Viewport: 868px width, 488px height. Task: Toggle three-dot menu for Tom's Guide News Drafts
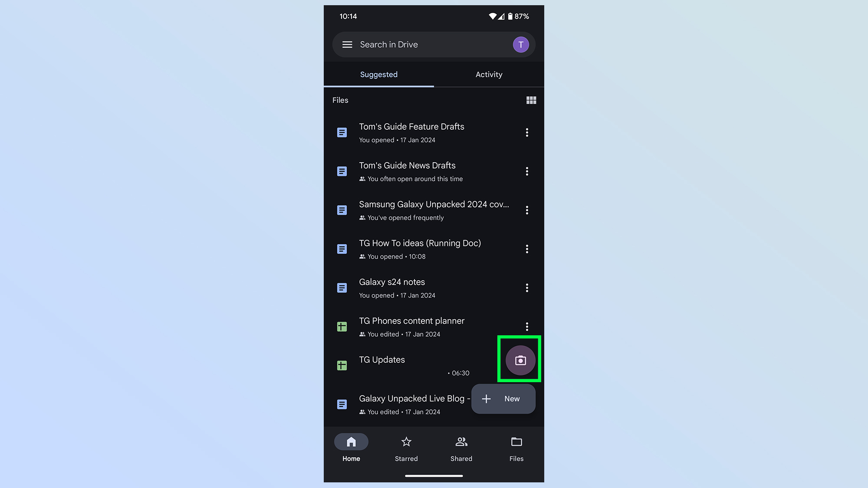click(526, 171)
